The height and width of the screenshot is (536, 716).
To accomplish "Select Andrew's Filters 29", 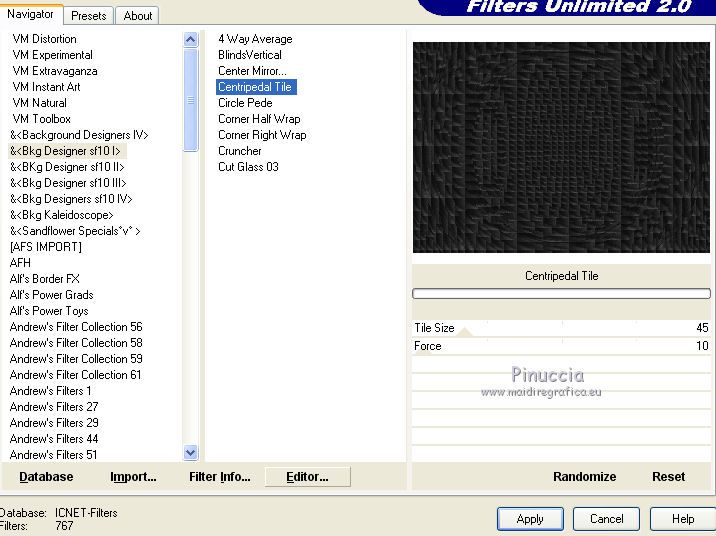I will click(x=54, y=423).
